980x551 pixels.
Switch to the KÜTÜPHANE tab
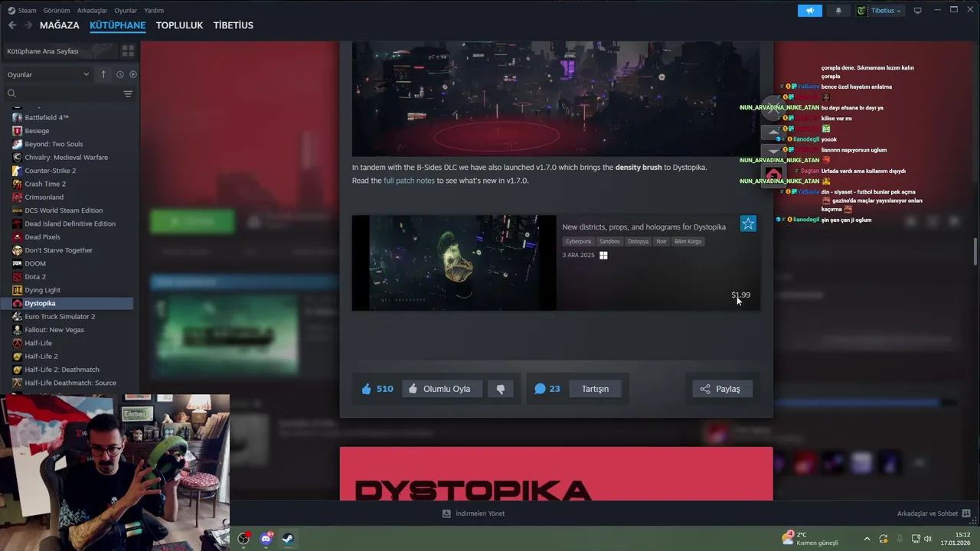pyautogui.click(x=117, y=25)
